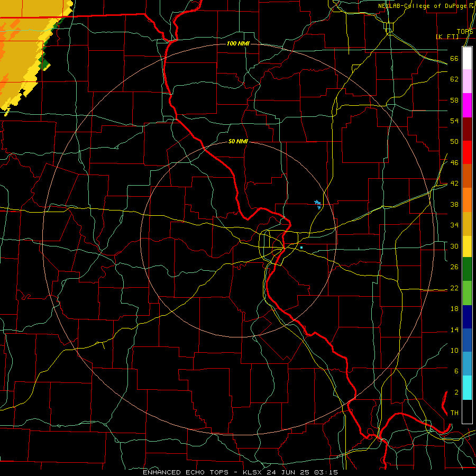476x476 pixels.
Task: Select the gold legend swatch near 34
Action: [x=467, y=224]
